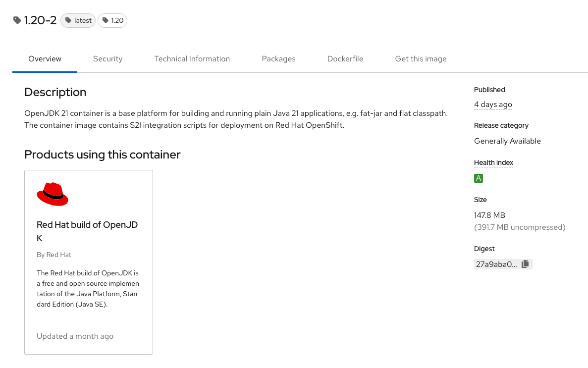
Task: Click the OpenJDK 21 container description paragraph
Action: point(236,119)
